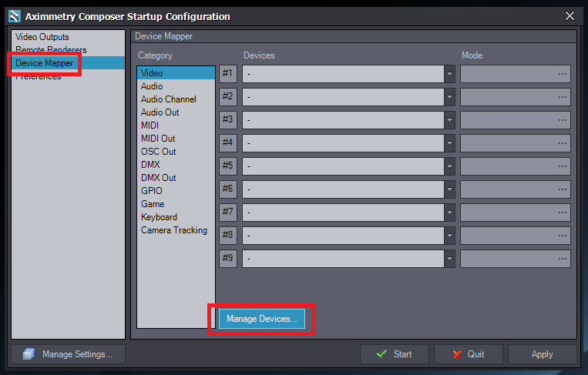Click the #9 slot number button
Screen dimensions: 588x375
[228, 259]
